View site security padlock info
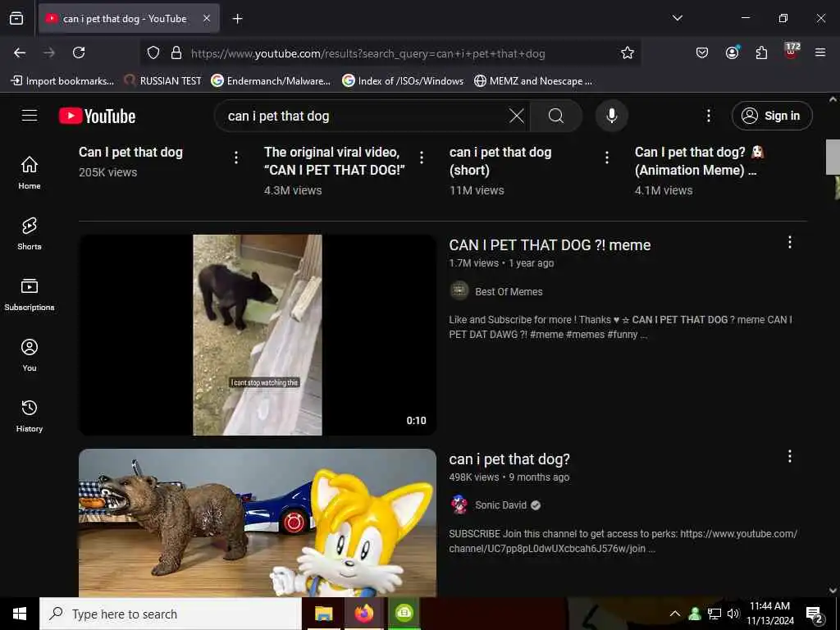The height and width of the screenshot is (630, 840). pyautogui.click(x=176, y=53)
